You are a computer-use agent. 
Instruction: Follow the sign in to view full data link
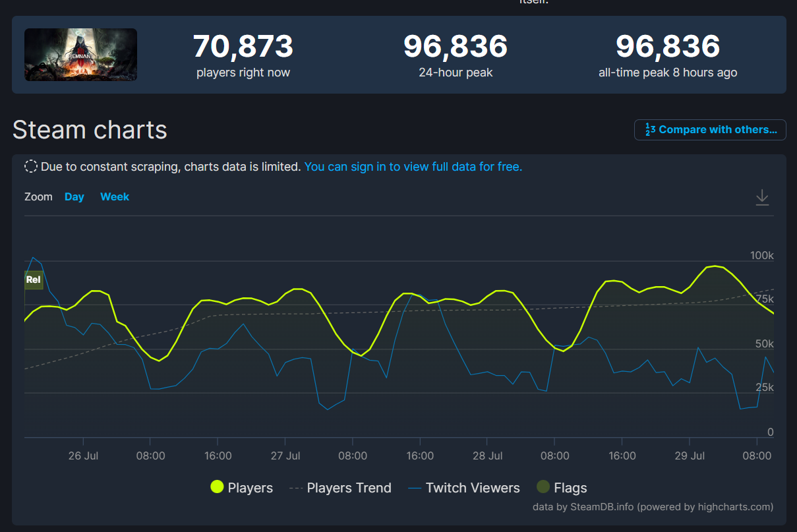pos(413,167)
